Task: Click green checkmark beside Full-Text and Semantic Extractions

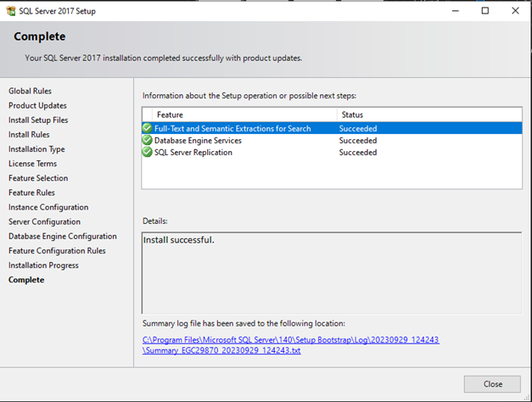Action: (148, 129)
